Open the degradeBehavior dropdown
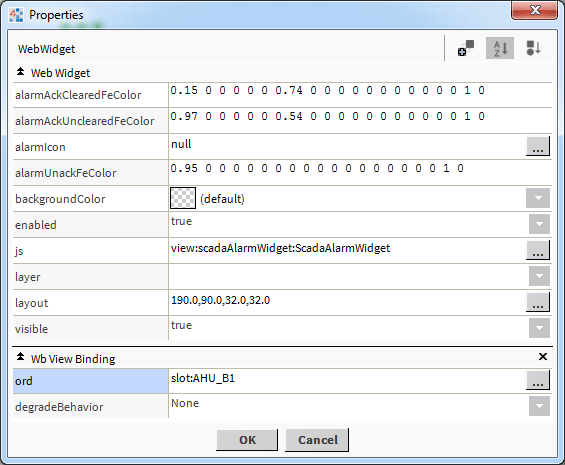 coord(539,406)
